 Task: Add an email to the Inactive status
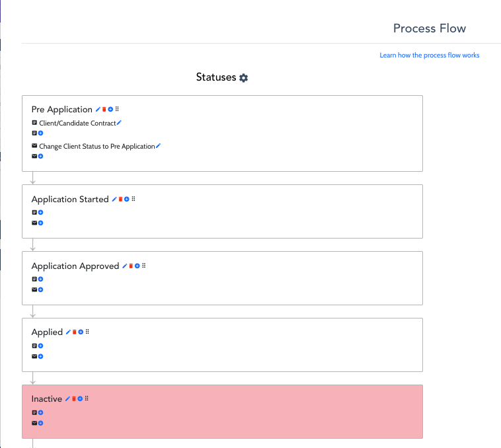click(x=40, y=424)
